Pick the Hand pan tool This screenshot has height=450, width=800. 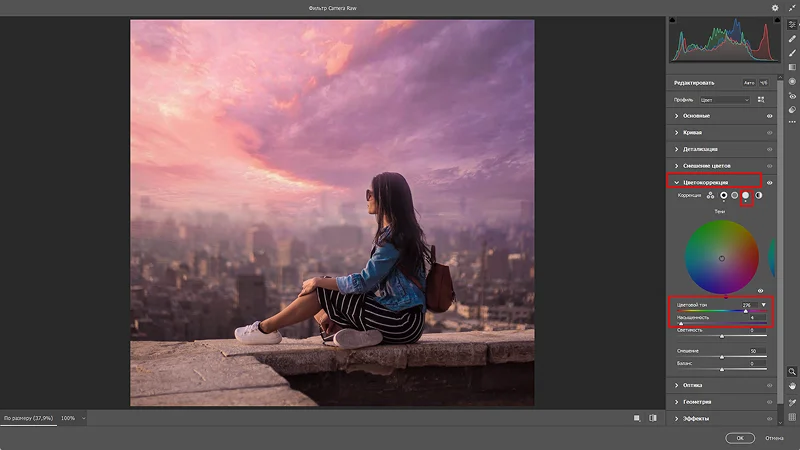coord(792,386)
